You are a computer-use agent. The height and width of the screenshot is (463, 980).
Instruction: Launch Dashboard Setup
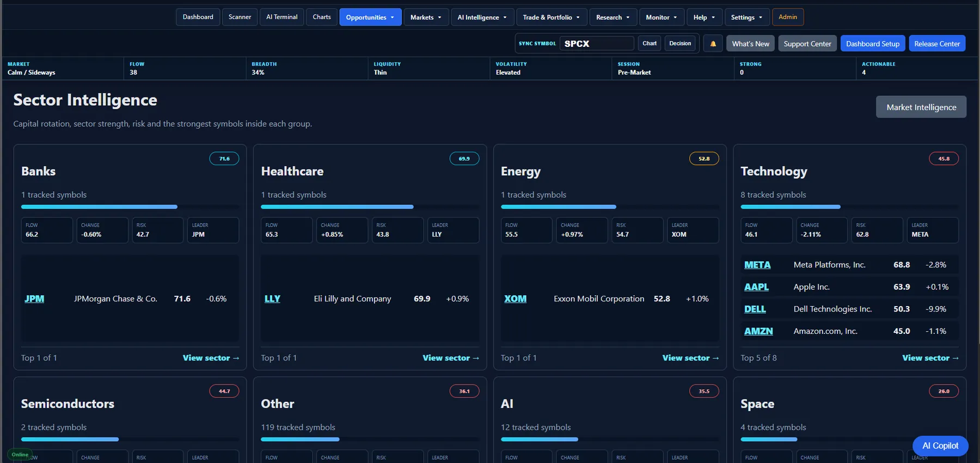[873, 44]
